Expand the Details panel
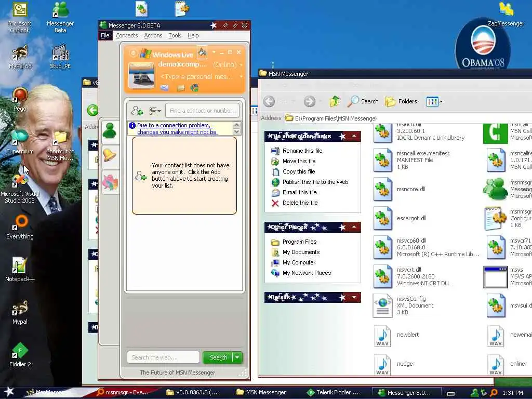This screenshot has width=532, height=399. tap(354, 297)
